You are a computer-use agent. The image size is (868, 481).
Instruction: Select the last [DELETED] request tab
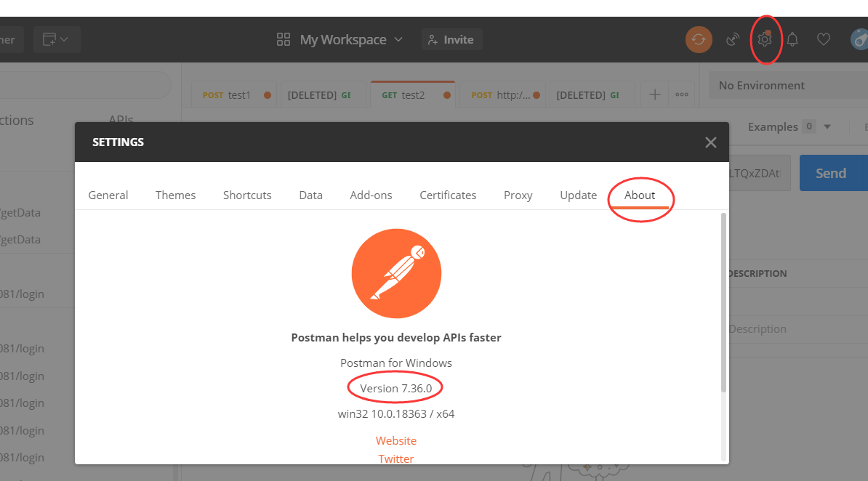(592, 95)
